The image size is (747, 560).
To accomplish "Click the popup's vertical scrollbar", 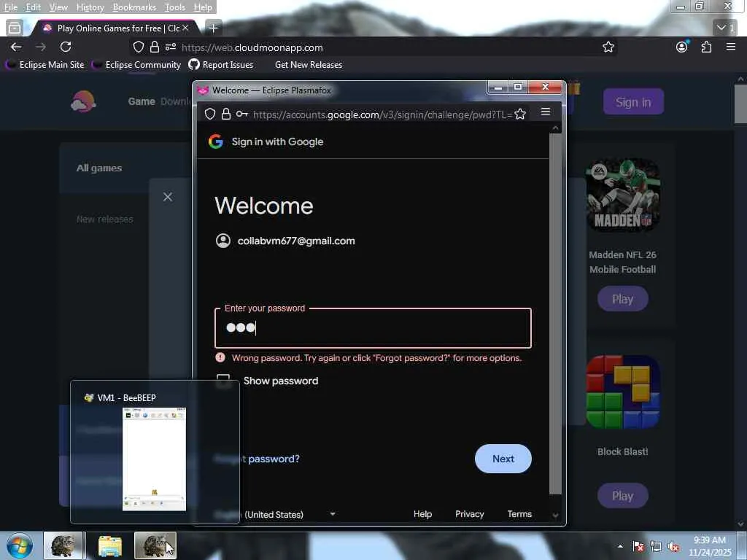I will 555,314.
